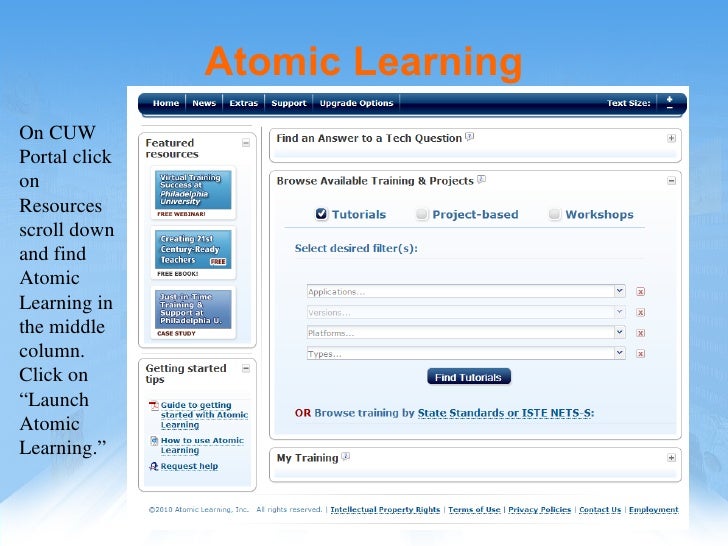This screenshot has width=728, height=546.
Task: Click help icon beside My Training heading
Action: [345, 456]
